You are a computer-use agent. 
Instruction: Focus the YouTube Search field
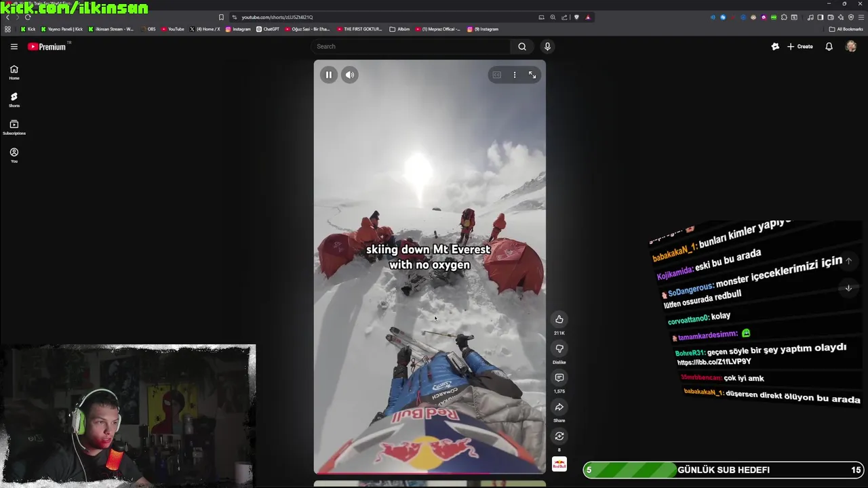click(x=412, y=47)
